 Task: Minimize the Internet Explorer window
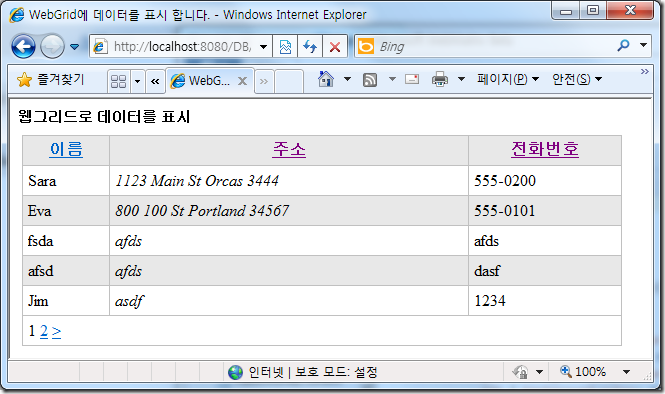(566, 11)
